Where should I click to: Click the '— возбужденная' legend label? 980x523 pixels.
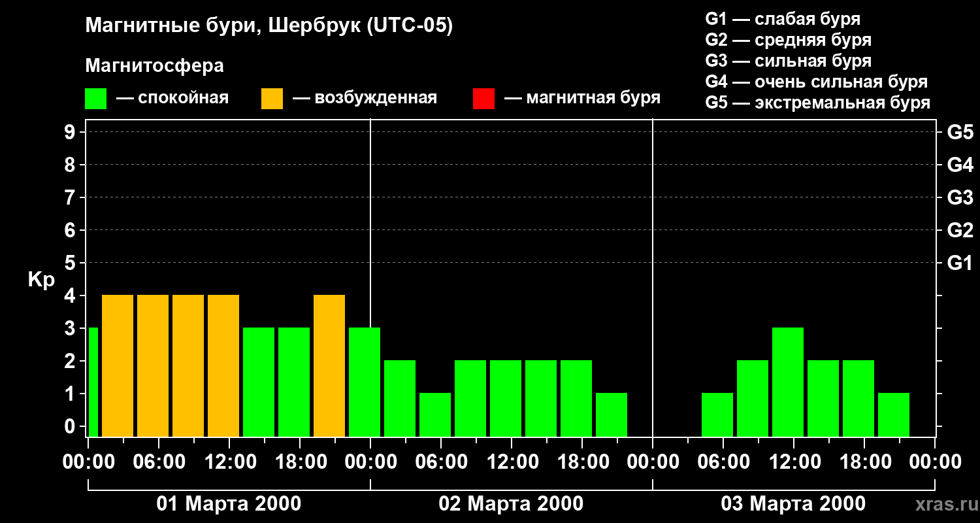365,98
